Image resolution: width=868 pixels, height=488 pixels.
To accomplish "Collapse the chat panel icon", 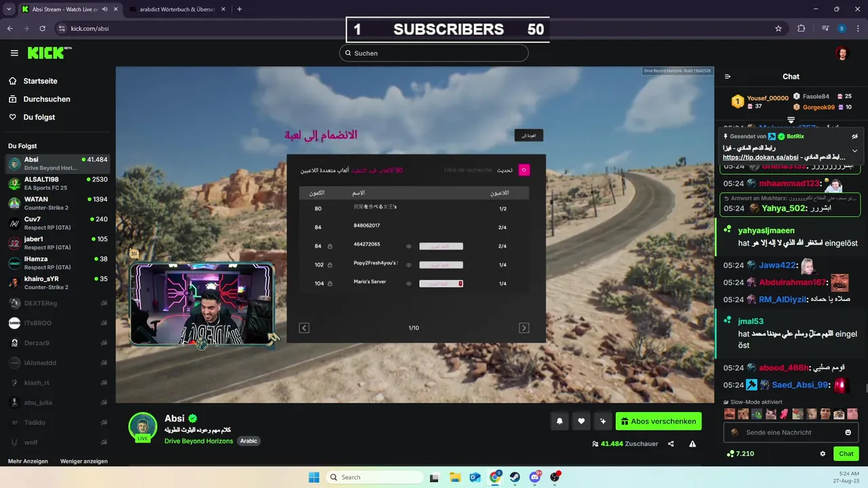I will pos(728,77).
